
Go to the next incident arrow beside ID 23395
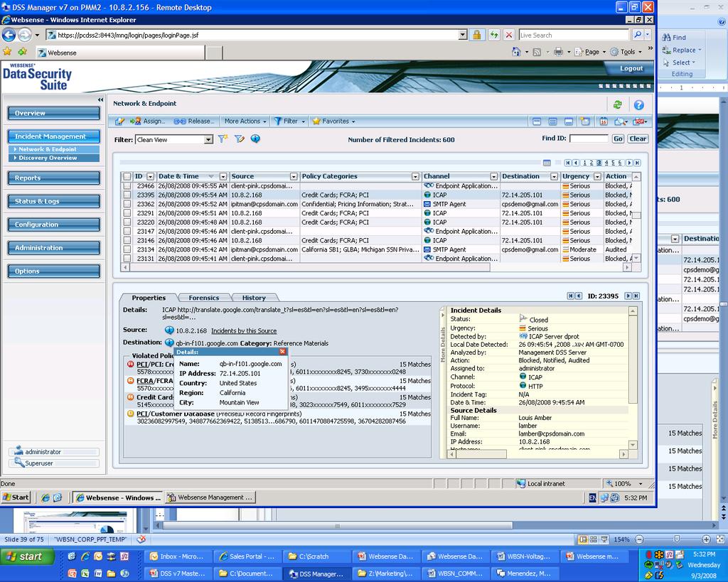click(x=628, y=296)
